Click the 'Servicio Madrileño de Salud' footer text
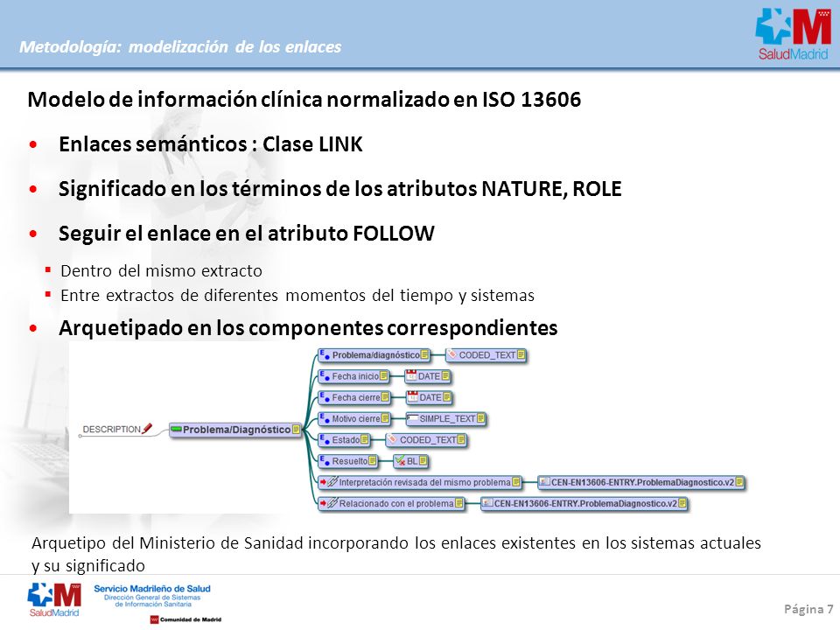Image resolution: width=840 pixels, height=630 pixels. click(x=152, y=588)
